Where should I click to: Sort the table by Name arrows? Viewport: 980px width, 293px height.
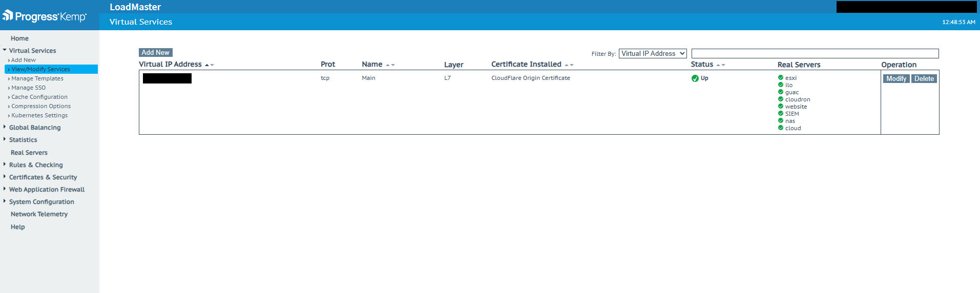coord(390,65)
